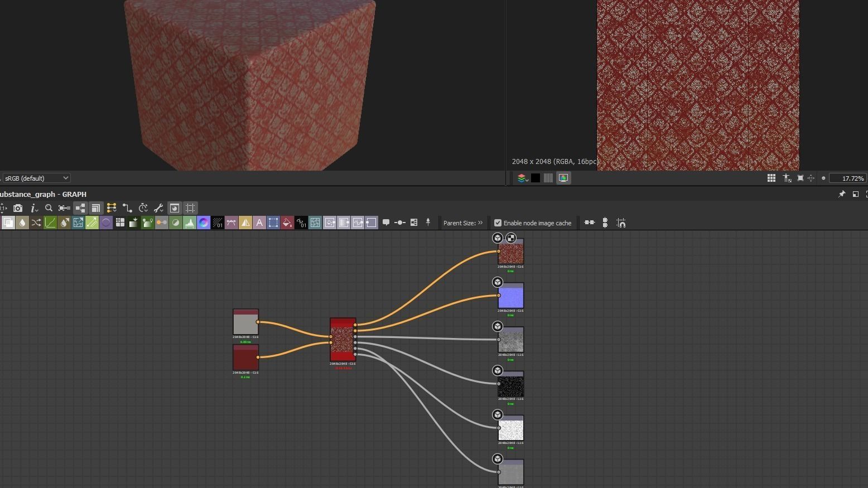This screenshot has width=868, height=488.
Task: Uncheck Enable node image cache
Action: [498, 223]
